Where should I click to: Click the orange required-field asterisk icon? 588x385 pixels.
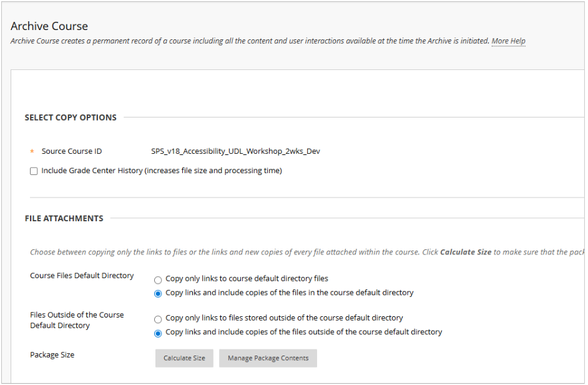[x=32, y=152]
